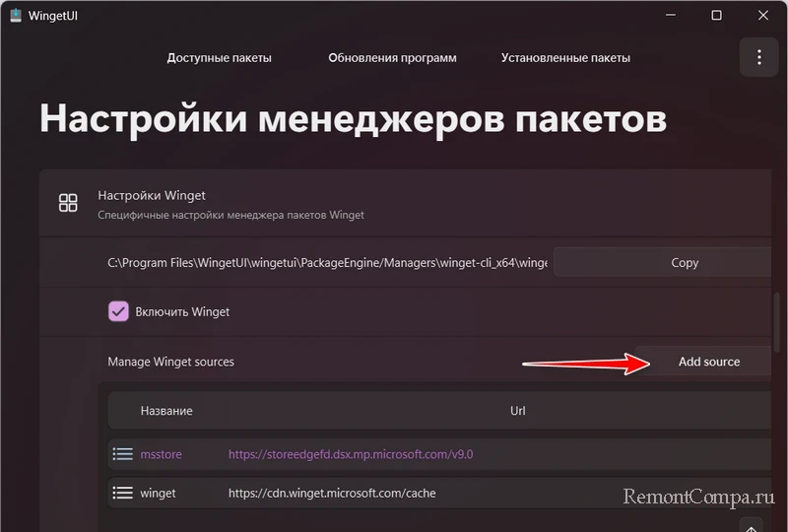788x532 pixels.
Task: Click the grid icon beside Настройки Winget
Action: 68,203
